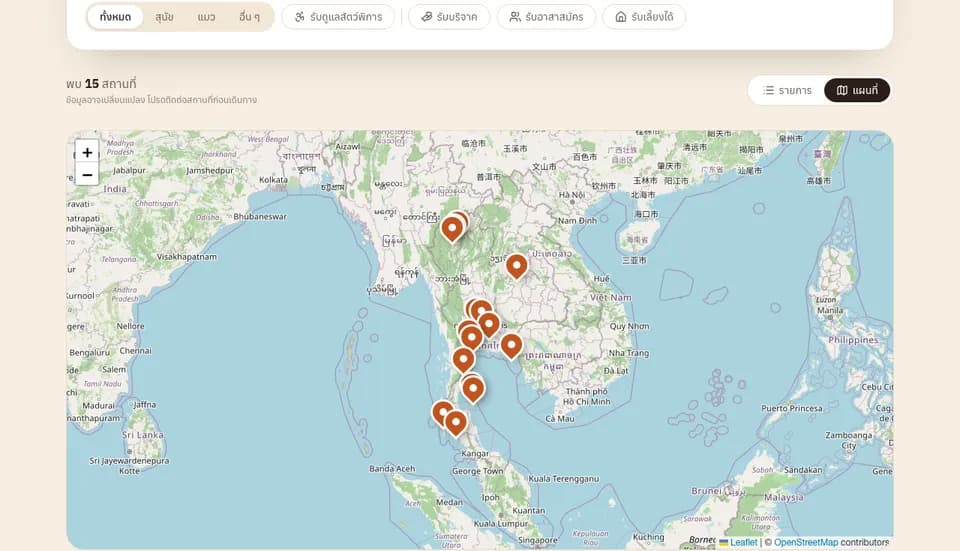This screenshot has height=551, width=960.
Task: Click the Kolkata label on the map
Action: (273, 179)
